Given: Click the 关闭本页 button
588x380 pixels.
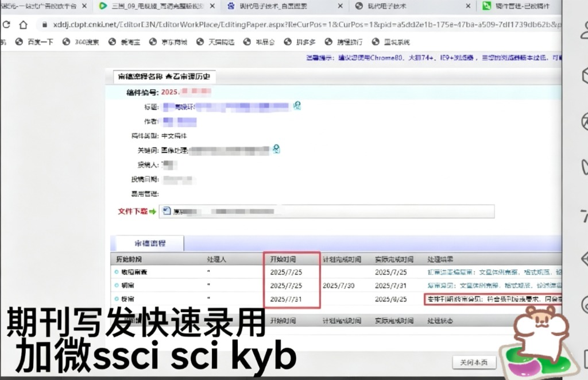Looking at the screenshot, I should [473, 362].
